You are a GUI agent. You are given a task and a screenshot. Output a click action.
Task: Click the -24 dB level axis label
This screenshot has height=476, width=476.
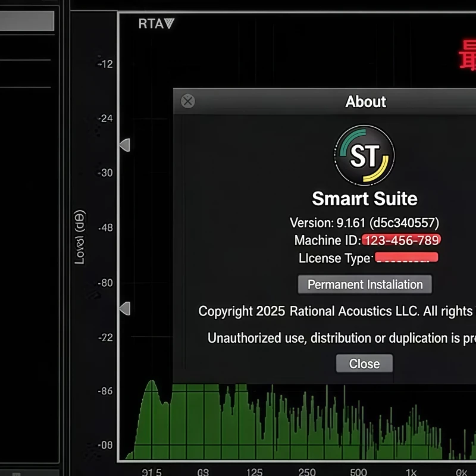[x=105, y=118]
